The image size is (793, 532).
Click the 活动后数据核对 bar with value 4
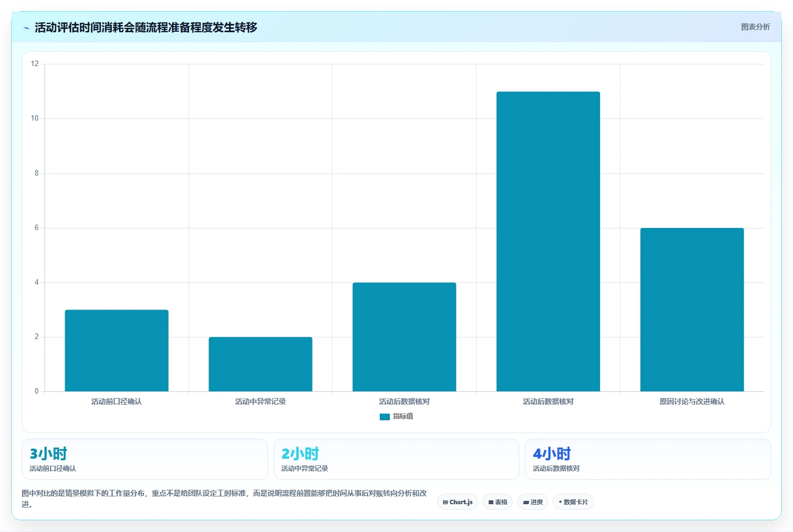[404, 337]
